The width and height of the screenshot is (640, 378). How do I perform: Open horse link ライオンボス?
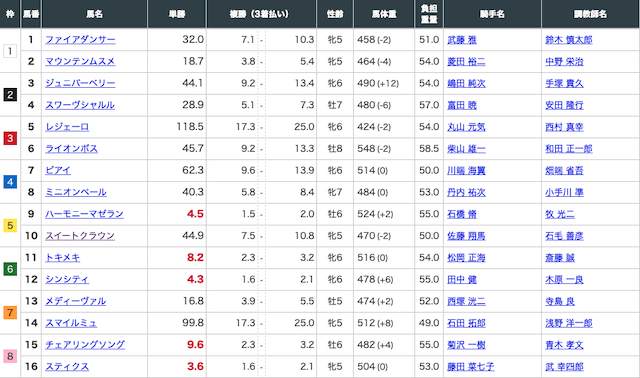click(x=71, y=149)
